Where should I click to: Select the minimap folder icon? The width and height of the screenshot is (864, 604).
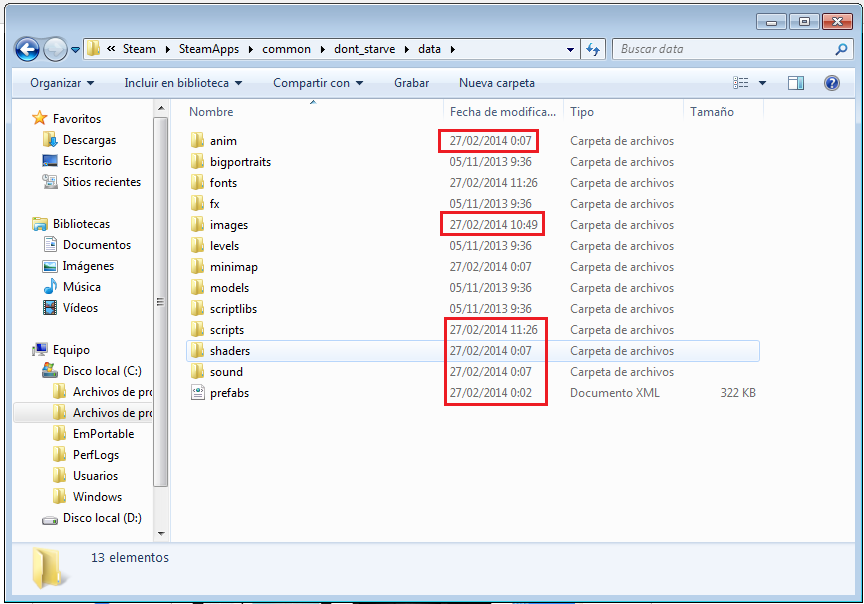pyautogui.click(x=197, y=266)
